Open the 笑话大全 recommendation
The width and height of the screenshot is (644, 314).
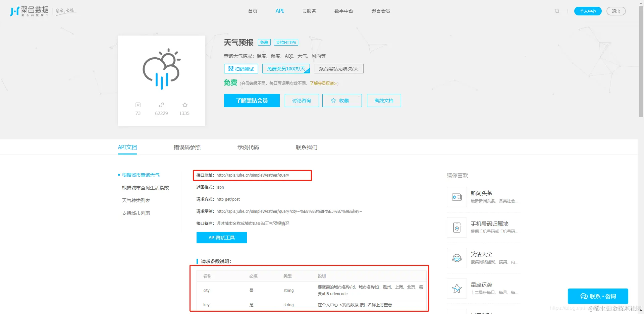point(484,258)
